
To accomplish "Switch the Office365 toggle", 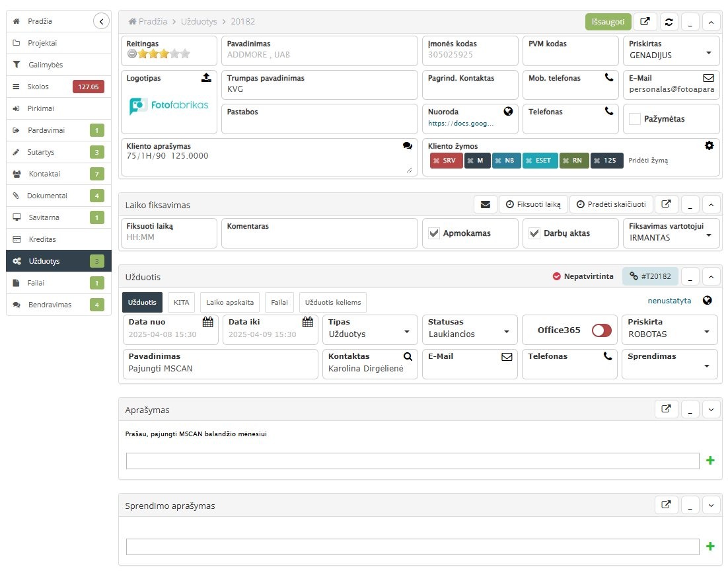I will click(x=601, y=330).
